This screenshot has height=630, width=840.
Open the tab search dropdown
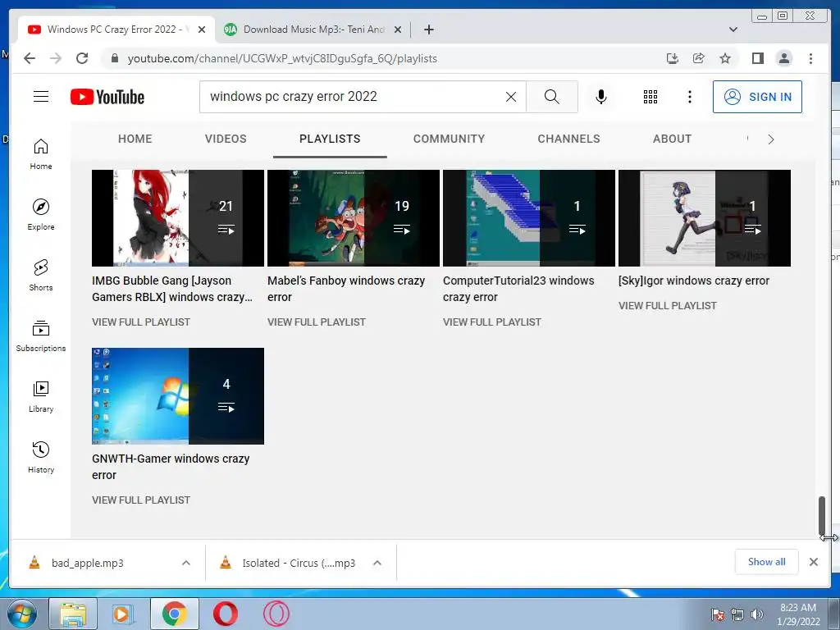tap(733, 30)
